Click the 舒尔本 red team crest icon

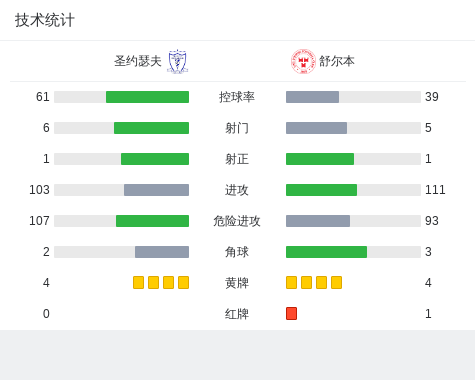pyautogui.click(x=303, y=61)
